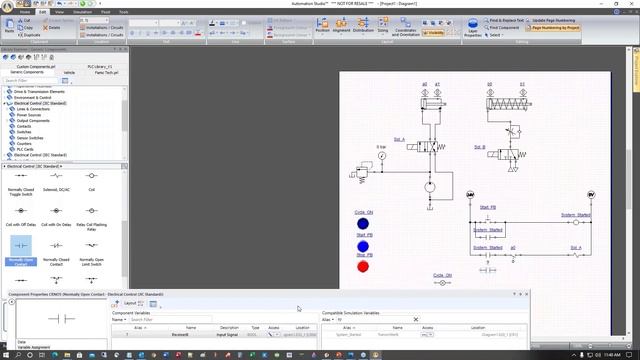Image resolution: width=640 pixels, height=360 pixels.
Task: Select Sensor Switches in the library tree
Action: pyautogui.click(x=30, y=138)
